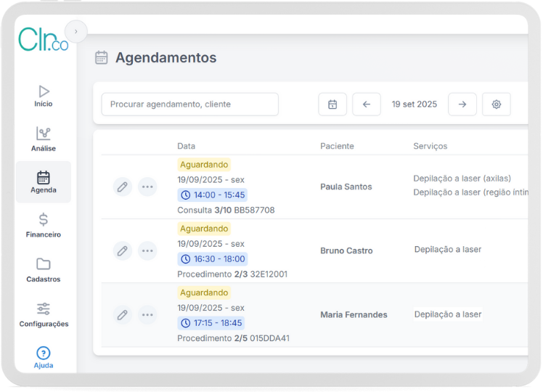Click Maria Fernandes' 19/09/2025 - sex date

(211, 308)
